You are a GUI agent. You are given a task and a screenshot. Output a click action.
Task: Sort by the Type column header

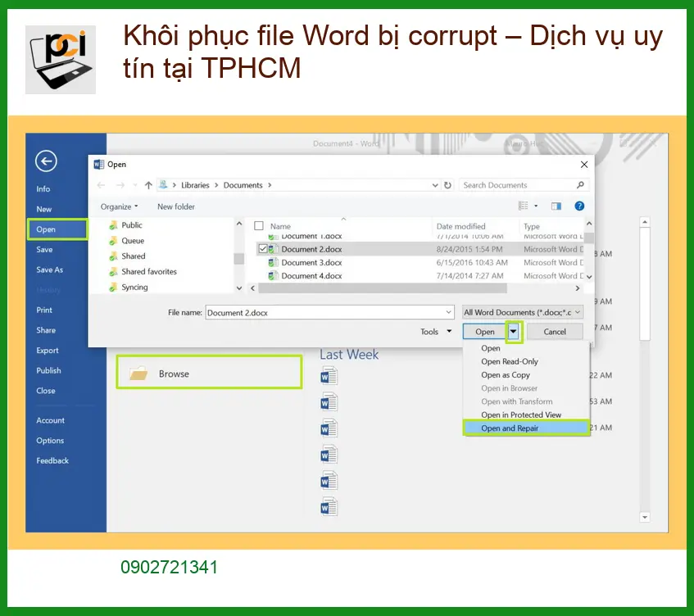pos(531,226)
